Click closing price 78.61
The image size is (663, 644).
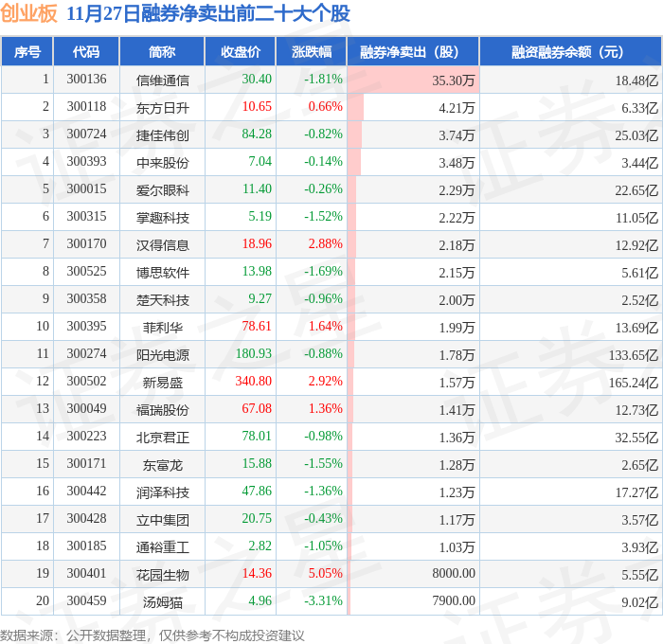coord(257,327)
